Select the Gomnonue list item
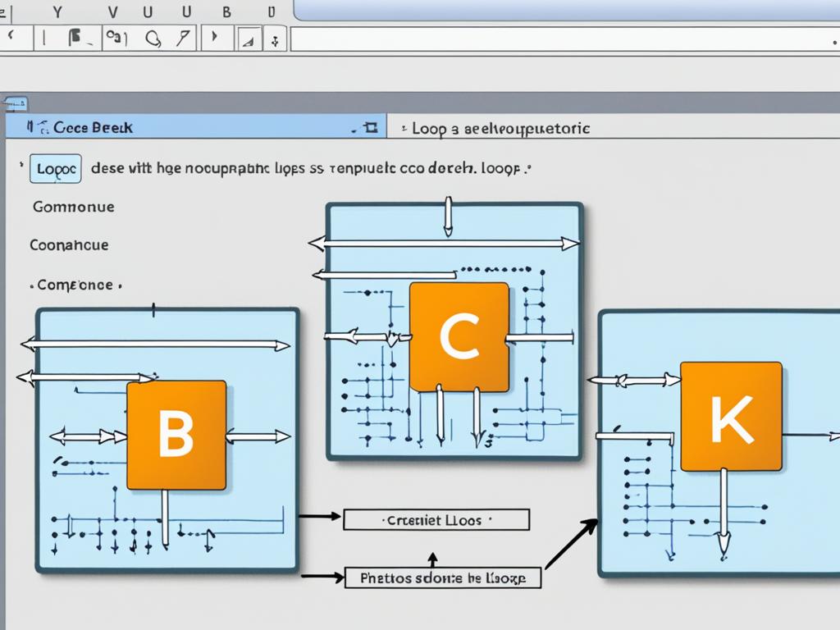 (74, 207)
